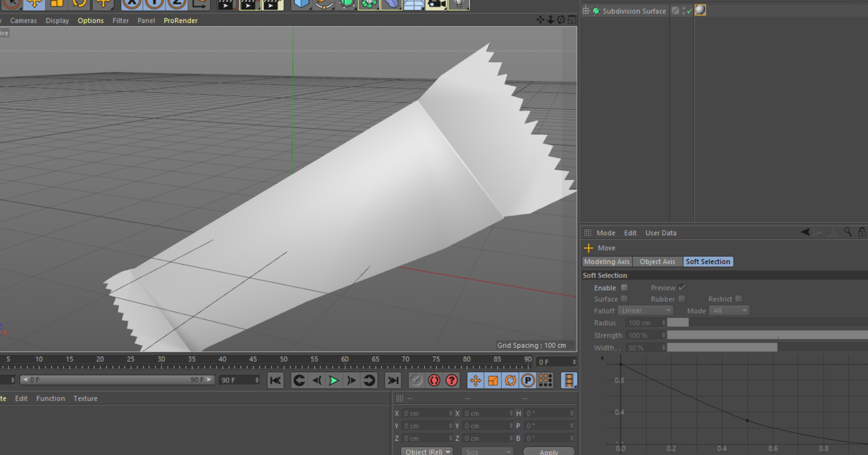Select the material tag on Subdivision Surface
Image resolution: width=868 pixels, height=455 pixels.
700,10
